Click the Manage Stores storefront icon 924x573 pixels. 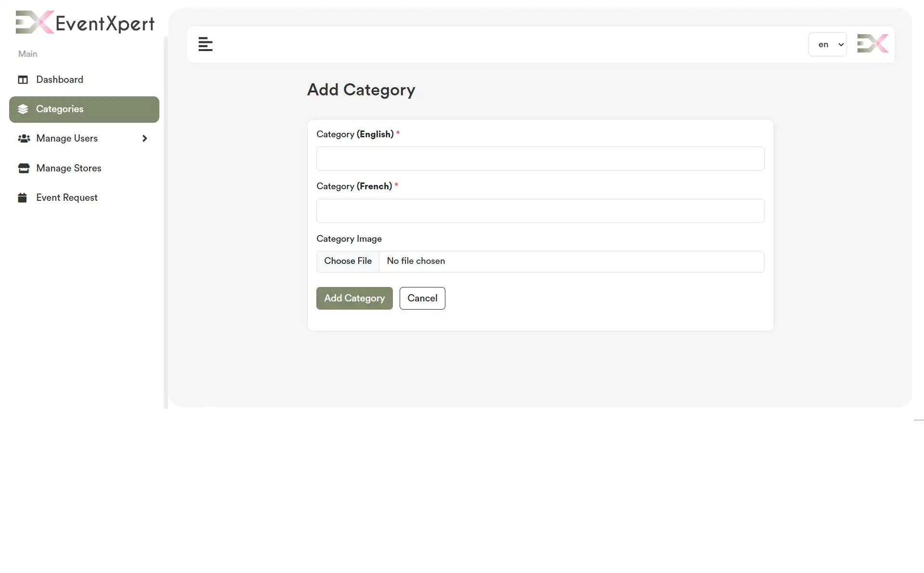pos(24,168)
